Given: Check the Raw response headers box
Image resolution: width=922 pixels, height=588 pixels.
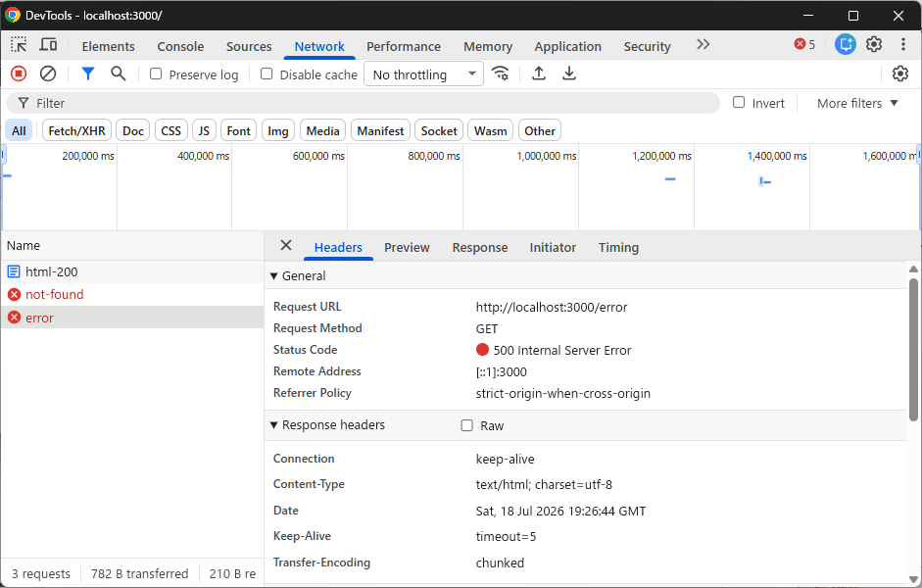Looking at the screenshot, I should (x=467, y=425).
